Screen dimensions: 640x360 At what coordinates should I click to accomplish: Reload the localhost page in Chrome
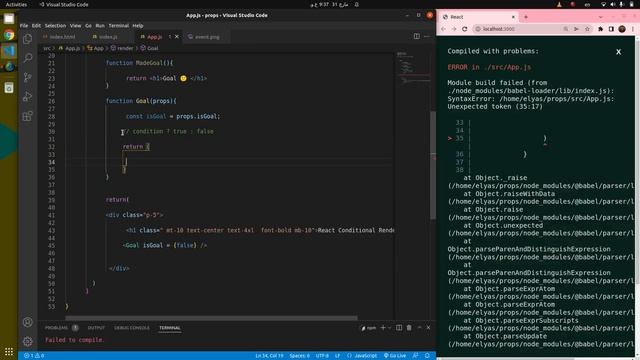(x=464, y=29)
